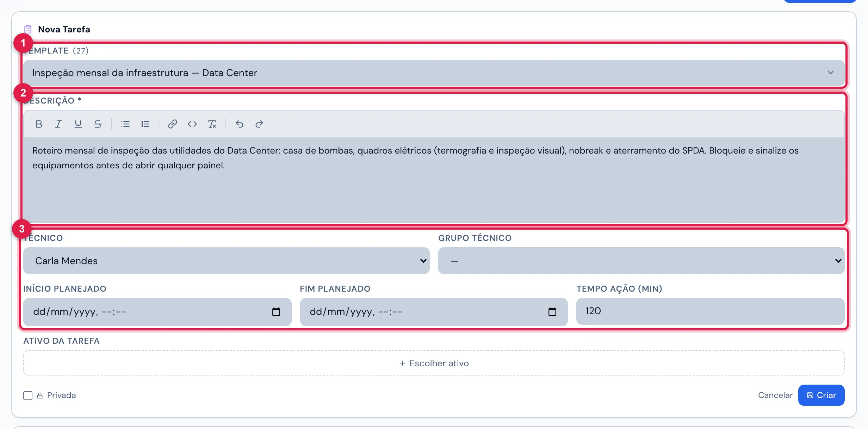
Task: Click the Tempo Ação field showing 120
Action: tap(711, 311)
